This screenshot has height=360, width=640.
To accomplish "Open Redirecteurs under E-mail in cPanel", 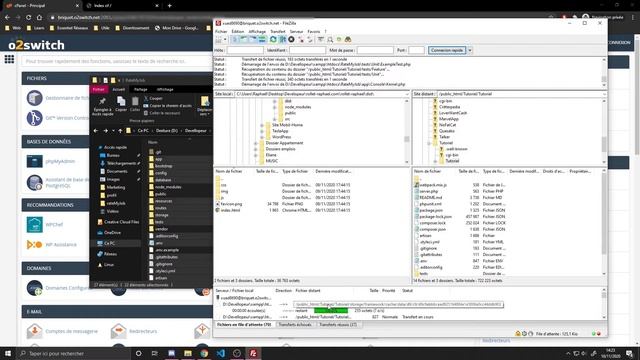I will pos(143,331).
